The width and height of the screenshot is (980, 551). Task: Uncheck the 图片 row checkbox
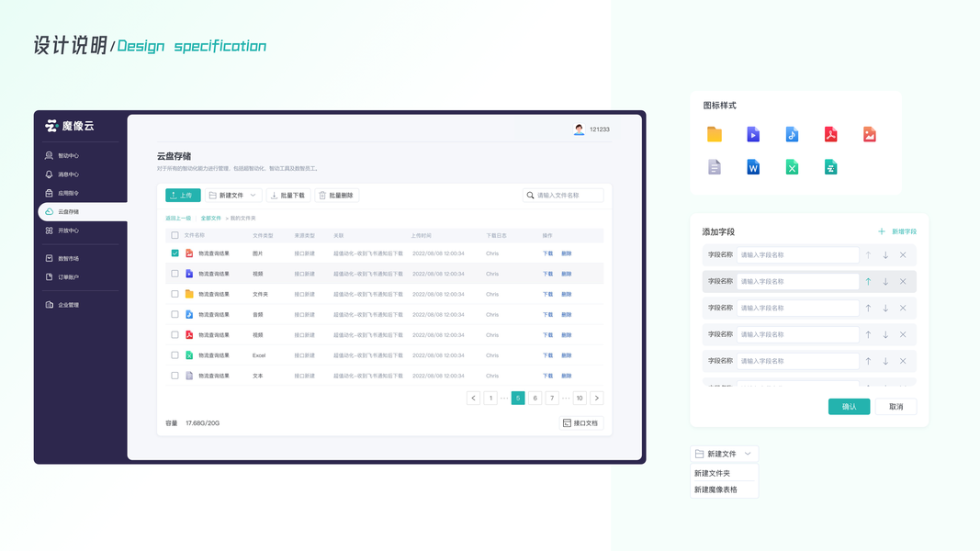point(175,253)
